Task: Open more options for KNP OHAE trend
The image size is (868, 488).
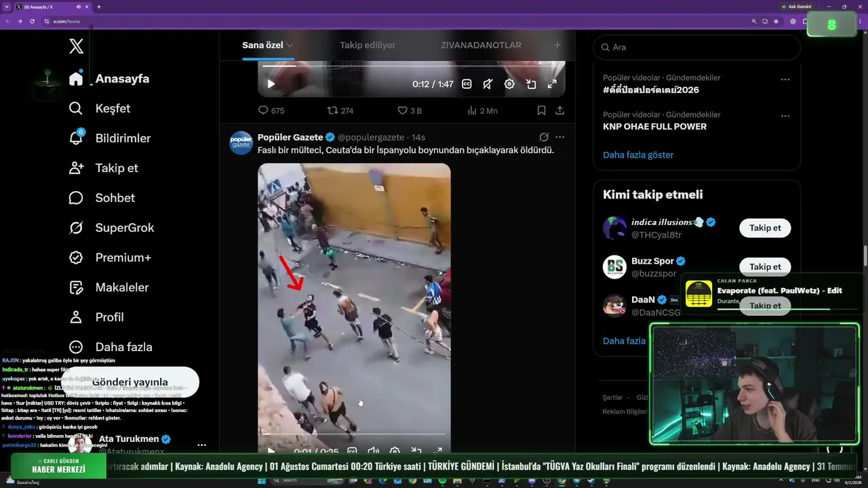Action: point(785,116)
